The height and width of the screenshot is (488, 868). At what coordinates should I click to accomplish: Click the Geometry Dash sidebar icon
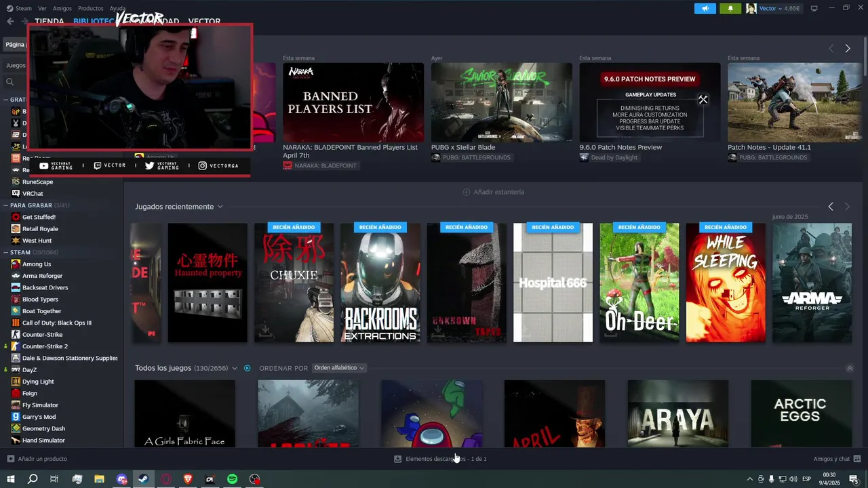point(16,428)
